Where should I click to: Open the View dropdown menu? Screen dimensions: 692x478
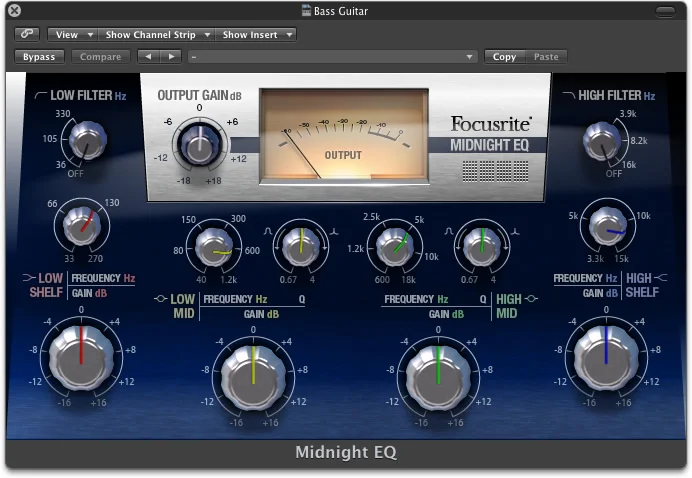[73, 34]
